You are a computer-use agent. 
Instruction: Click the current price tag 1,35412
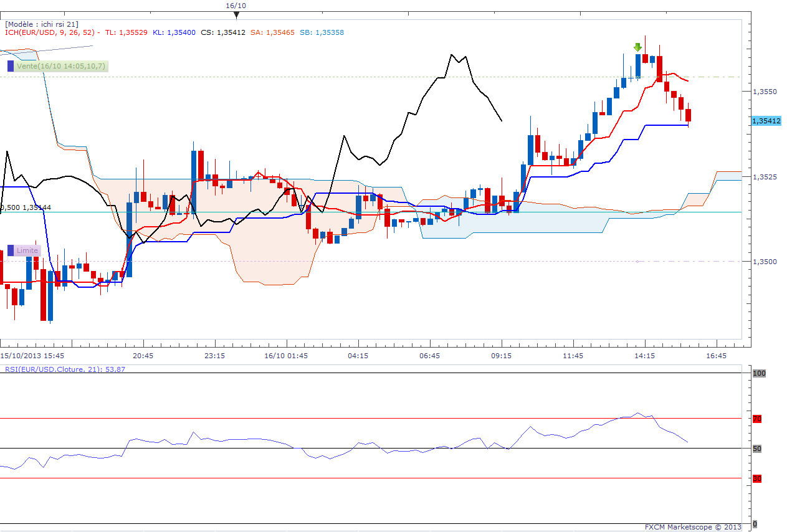click(766, 120)
